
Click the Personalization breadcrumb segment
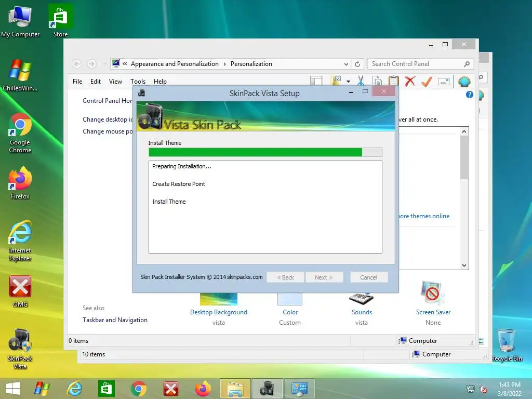pyautogui.click(x=251, y=64)
